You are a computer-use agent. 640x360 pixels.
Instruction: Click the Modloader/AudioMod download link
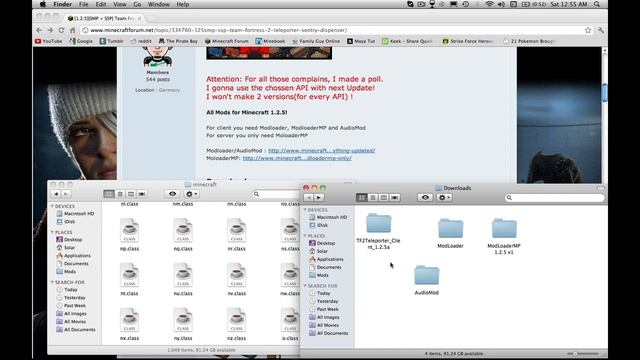click(x=322, y=151)
